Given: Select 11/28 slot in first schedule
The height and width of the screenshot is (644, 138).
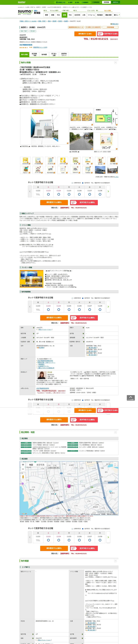Looking at the screenshot, I should 100,194.
